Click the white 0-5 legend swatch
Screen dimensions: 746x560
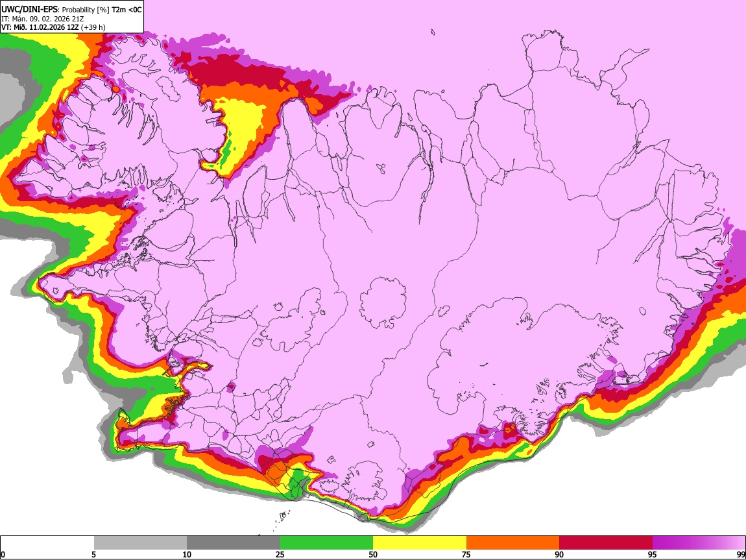(x=47, y=542)
